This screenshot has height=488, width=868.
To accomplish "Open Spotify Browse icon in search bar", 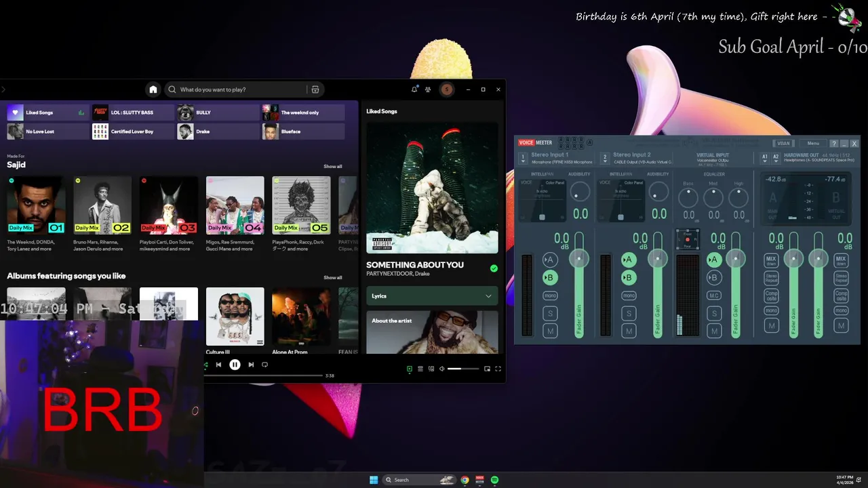I will click(x=315, y=89).
